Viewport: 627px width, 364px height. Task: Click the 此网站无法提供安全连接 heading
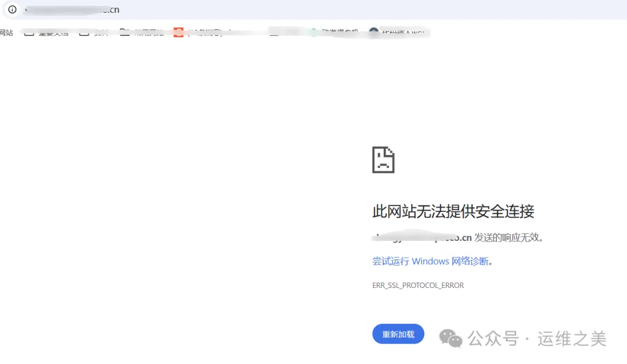coord(453,211)
